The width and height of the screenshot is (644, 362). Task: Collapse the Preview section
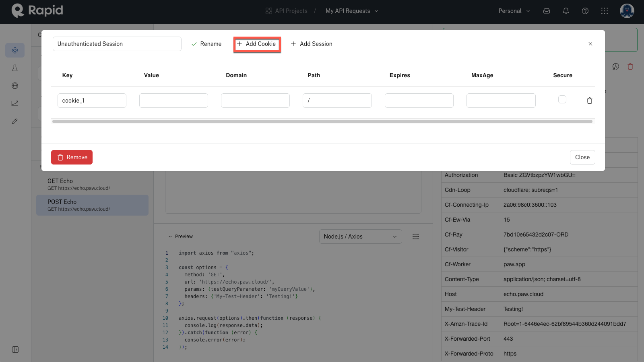[x=180, y=237]
